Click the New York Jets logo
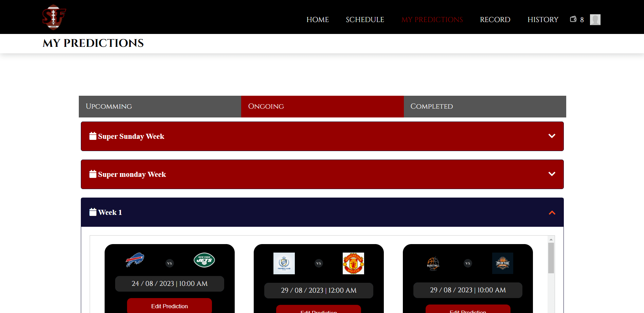The image size is (644, 313). tap(204, 260)
